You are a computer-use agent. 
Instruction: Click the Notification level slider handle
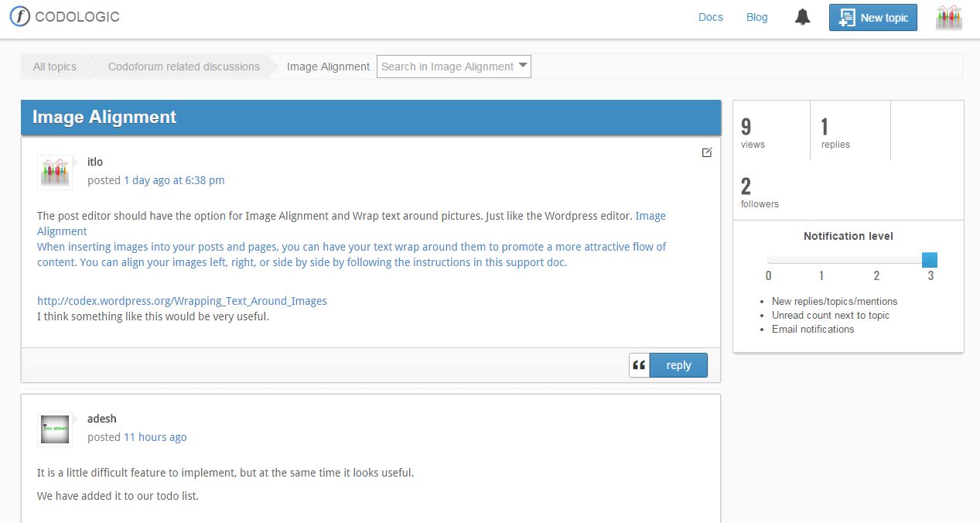pyautogui.click(x=930, y=260)
